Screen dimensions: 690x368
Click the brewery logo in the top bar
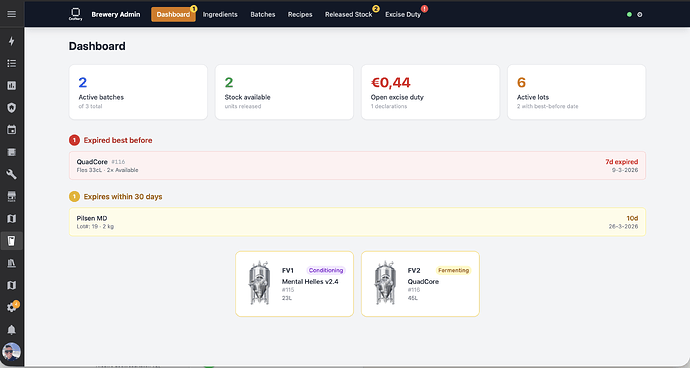coord(75,14)
